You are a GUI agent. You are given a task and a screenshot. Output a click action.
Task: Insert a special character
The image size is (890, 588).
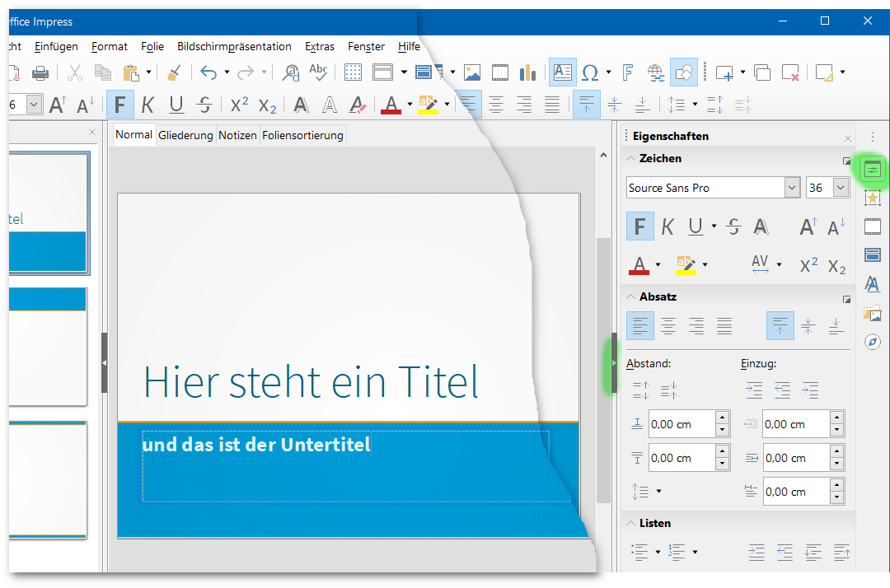590,72
